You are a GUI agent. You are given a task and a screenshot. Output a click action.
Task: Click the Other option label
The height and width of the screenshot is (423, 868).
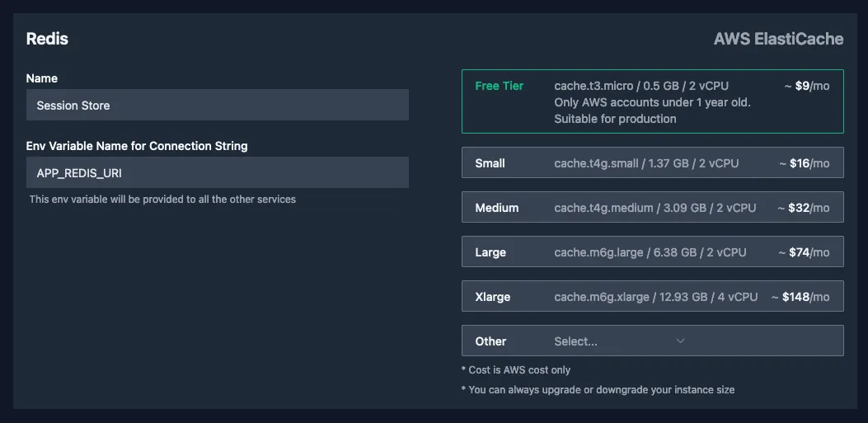point(490,341)
